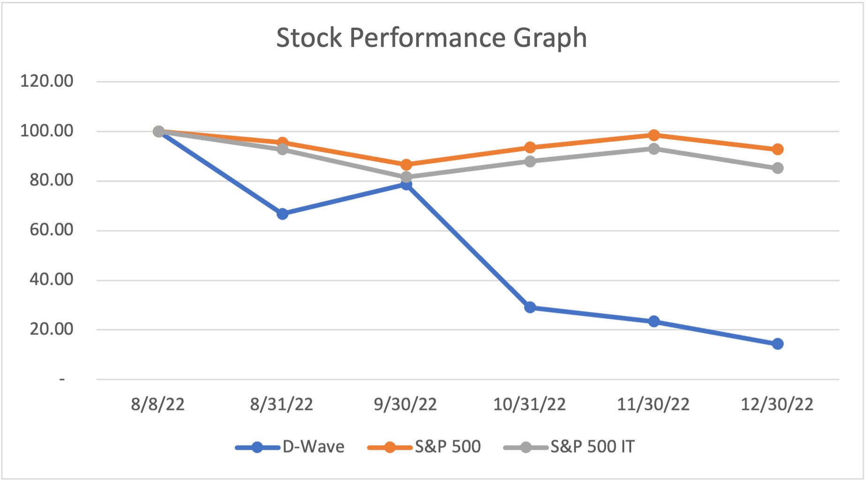Screen dimensions: 868x483
Task: Select the D-Wave point at 11/30/22
Action: click(x=654, y=321)
